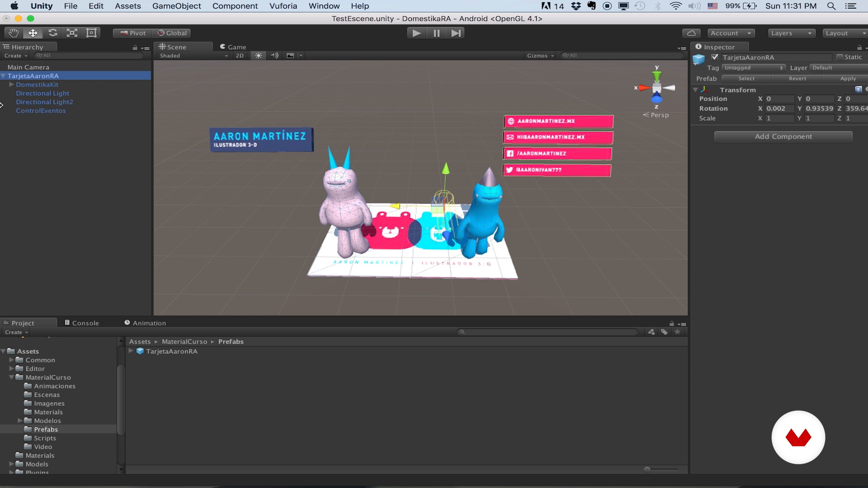Enable the Static checkbox
This screenshot has width=868, height=488.
click(x=840, y=57)
